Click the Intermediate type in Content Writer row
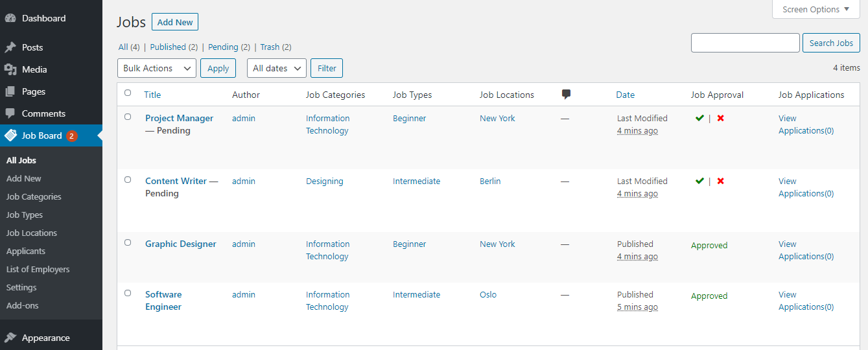This screenshot has height=350, width=868. tap(416, 181)
